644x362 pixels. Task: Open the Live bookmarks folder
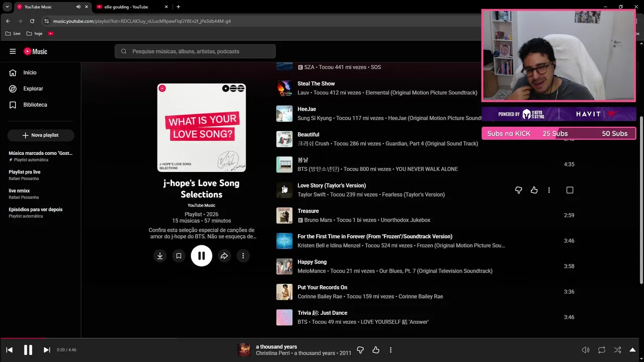tap(13, 34)
